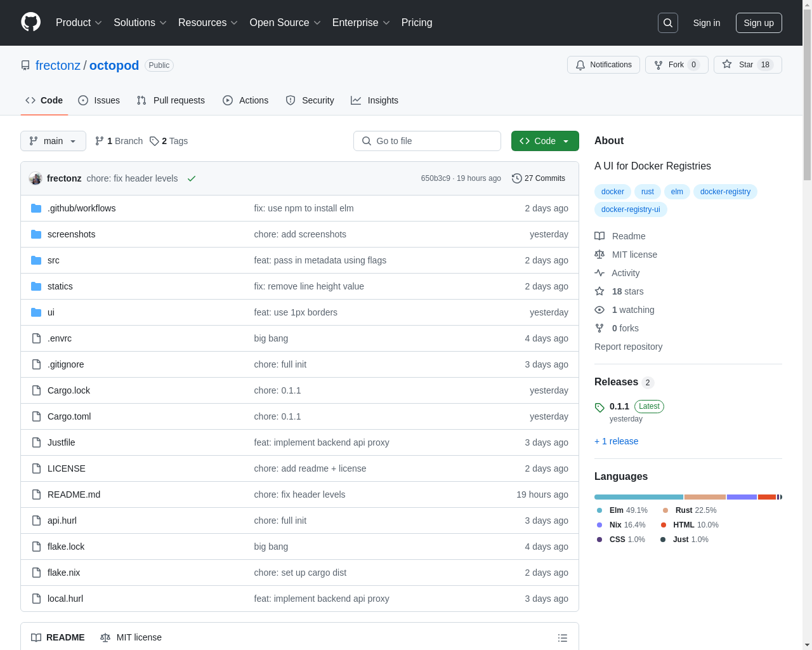812x650 pixels.
Task: Open the README.md file
Action: click(x=74, y=494)
